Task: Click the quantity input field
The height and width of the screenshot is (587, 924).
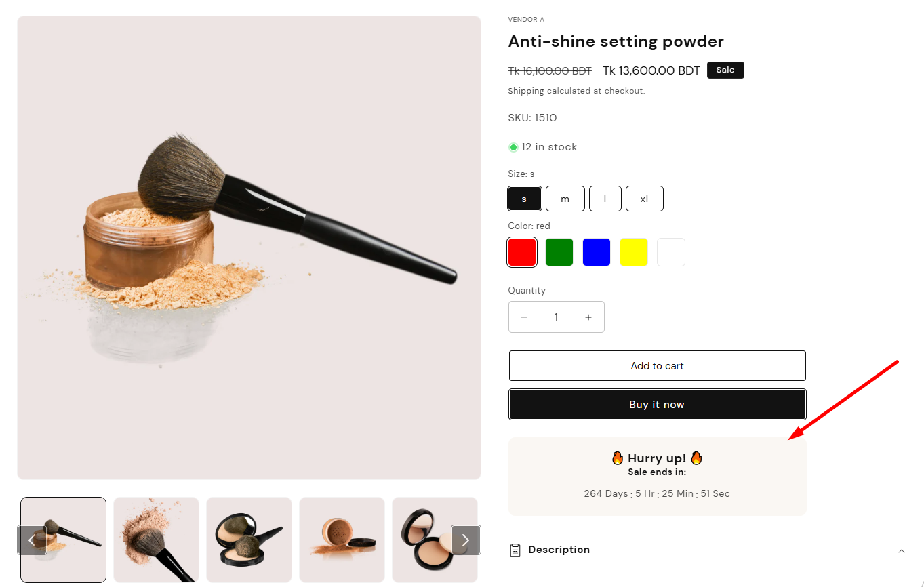Action: tap(556, 317)
